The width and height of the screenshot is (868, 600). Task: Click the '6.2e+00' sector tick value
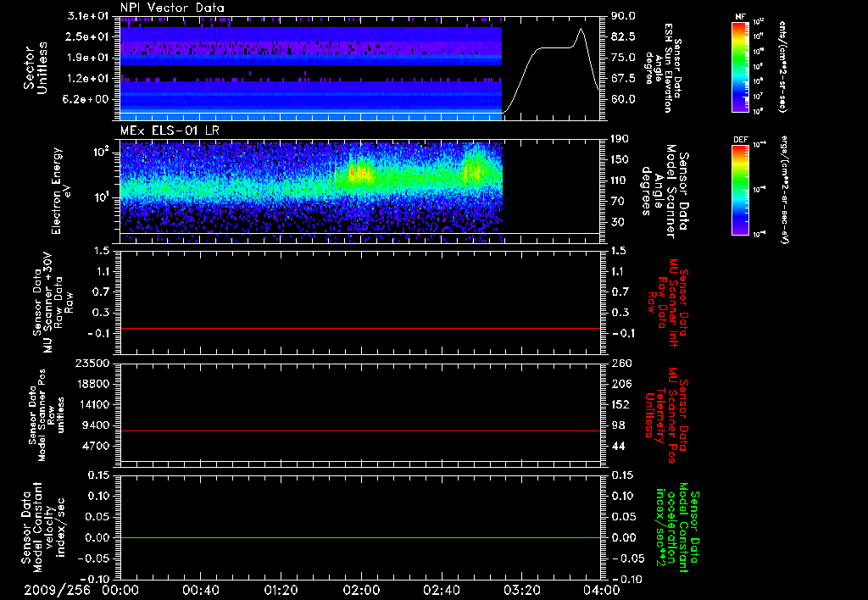[86, 100]
